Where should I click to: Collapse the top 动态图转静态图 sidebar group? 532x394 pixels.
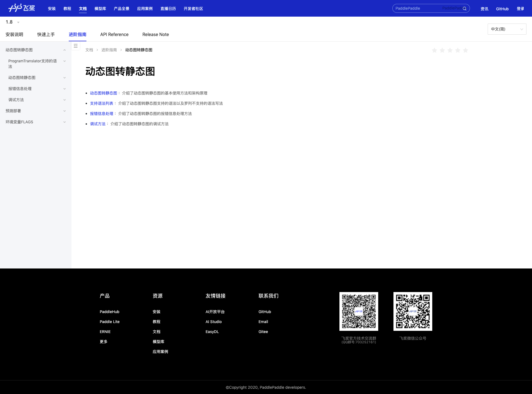click(x=65, y=50)
